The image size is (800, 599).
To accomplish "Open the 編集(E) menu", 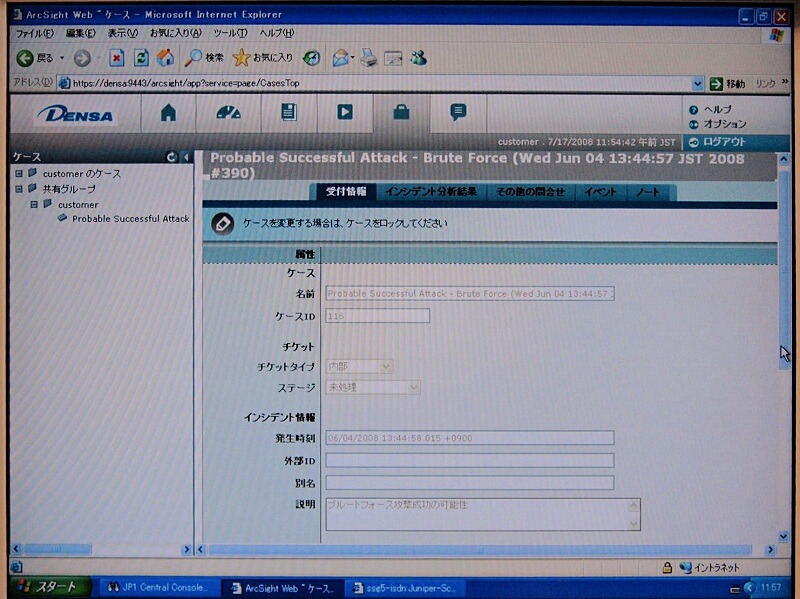I will [80, 33].
